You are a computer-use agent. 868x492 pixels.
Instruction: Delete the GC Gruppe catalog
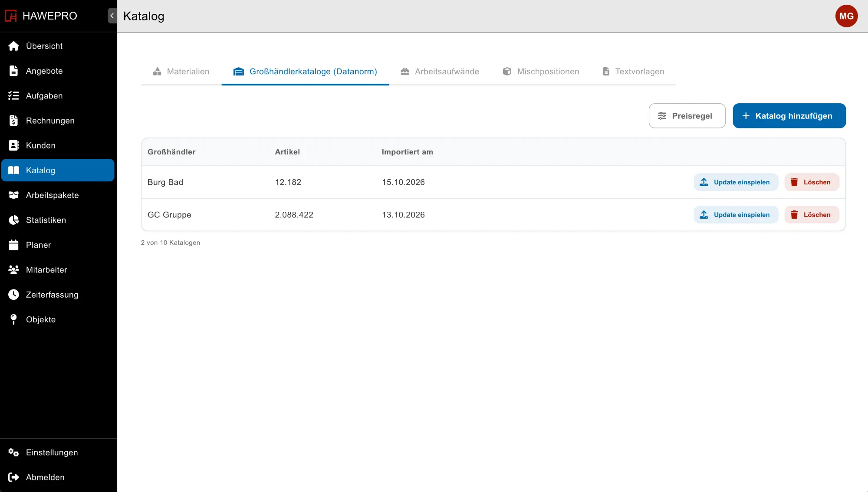(x=812, y=215)
